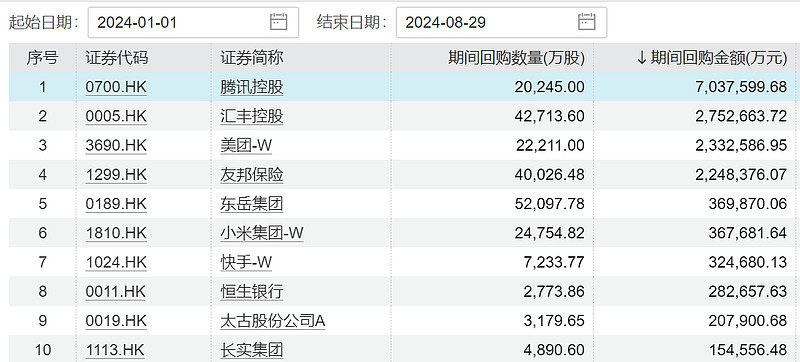Sort by 证券简称 column header
The image size is (800, 362).
point(252,58)
